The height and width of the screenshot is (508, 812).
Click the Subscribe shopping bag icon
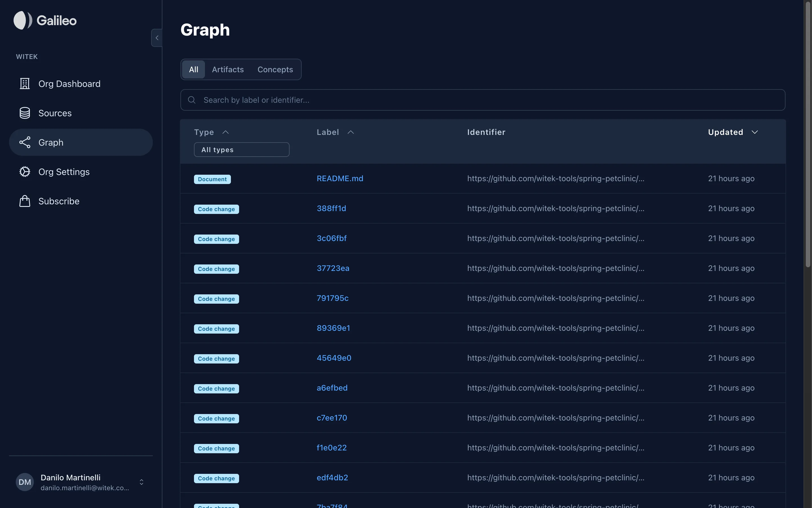pos(25,201)
